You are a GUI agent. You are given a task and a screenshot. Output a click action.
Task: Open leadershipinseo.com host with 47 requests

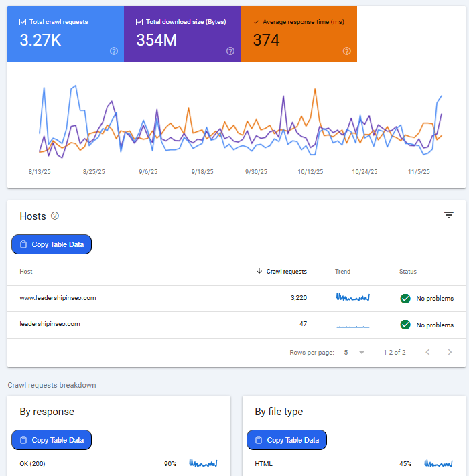(x=50, y=324)
